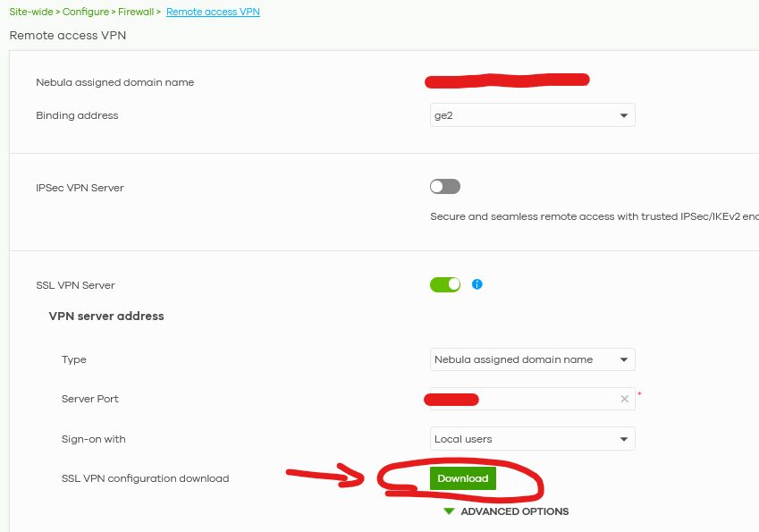Open the Nebula assigned domain name Type dropdown

coord(533,359)
